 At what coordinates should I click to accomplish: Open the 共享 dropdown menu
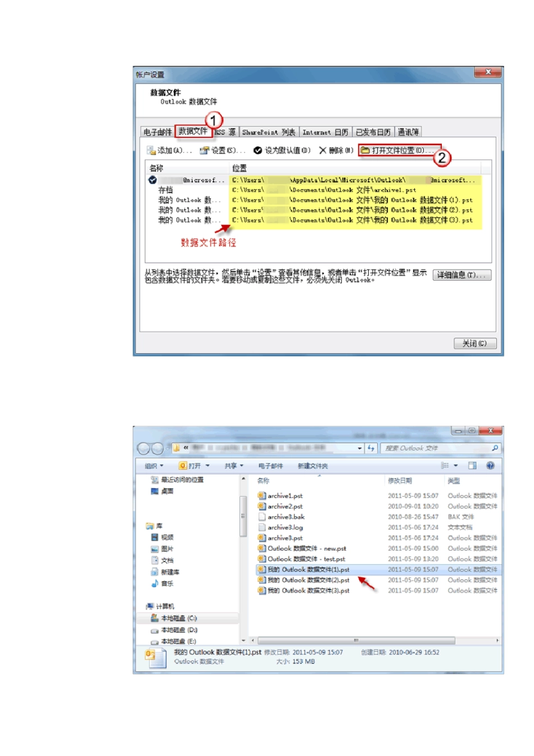click(x=234, y=466)
